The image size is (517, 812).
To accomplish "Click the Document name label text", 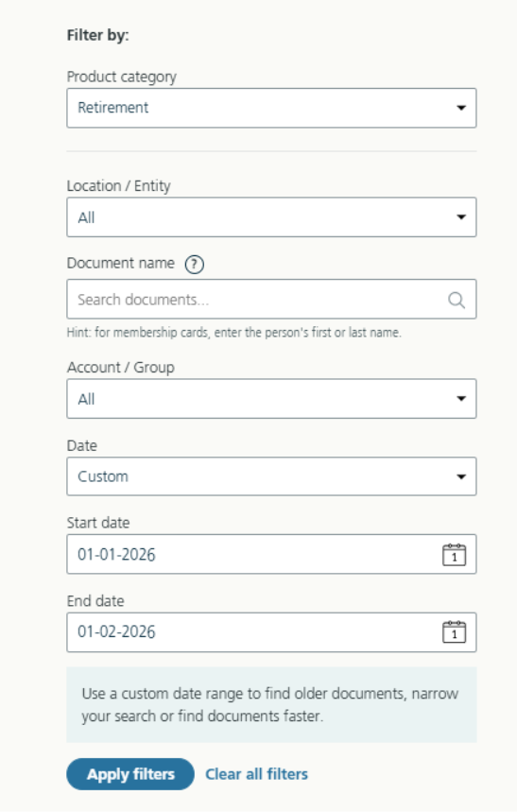I will tap(121, 263).
